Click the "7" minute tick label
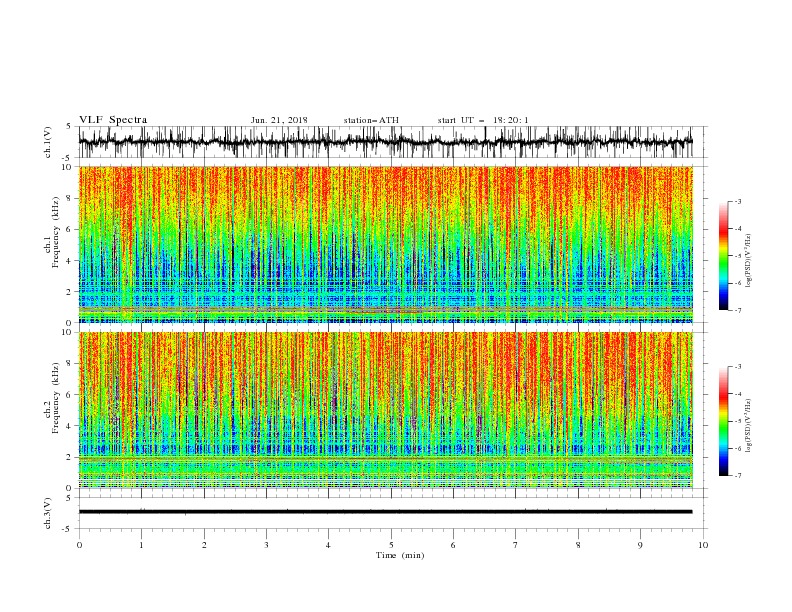 (516, 545)
